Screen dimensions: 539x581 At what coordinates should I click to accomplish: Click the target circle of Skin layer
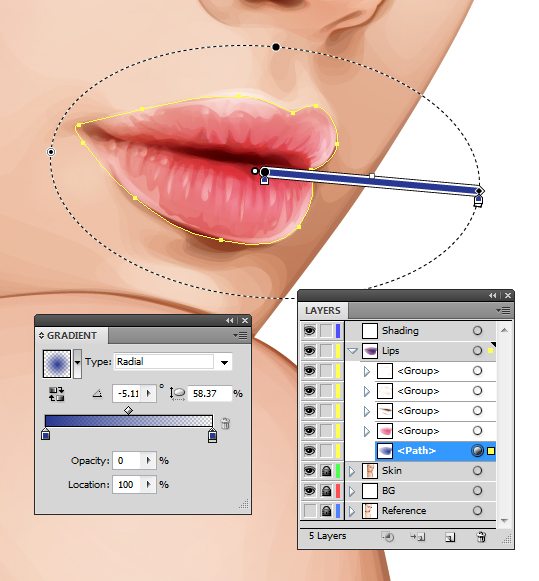click(477, 471)
